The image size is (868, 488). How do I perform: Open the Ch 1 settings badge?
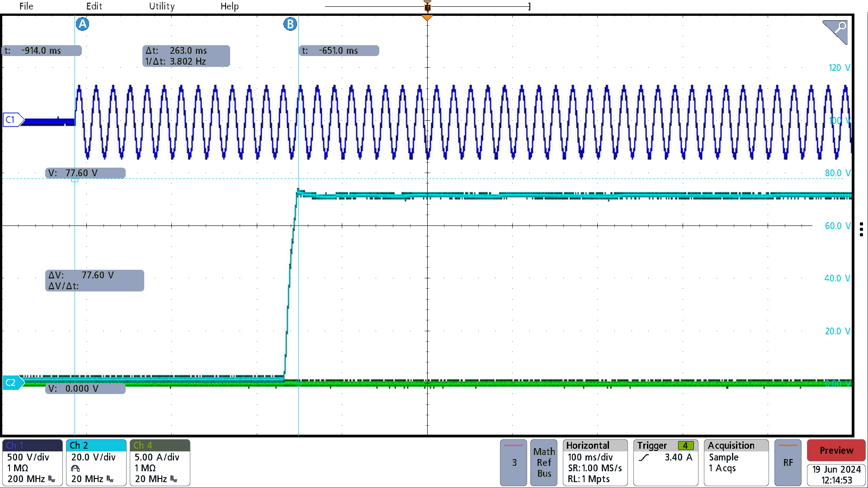(x=33, y=462)
